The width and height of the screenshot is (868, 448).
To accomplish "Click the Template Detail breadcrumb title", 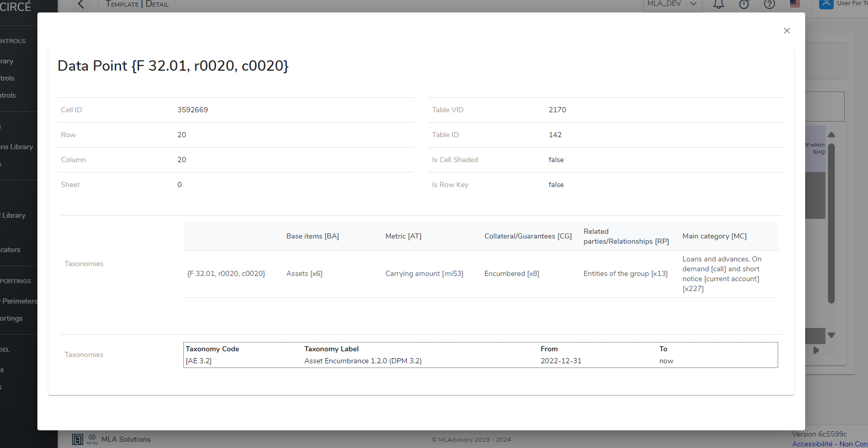I will [137, 4].
